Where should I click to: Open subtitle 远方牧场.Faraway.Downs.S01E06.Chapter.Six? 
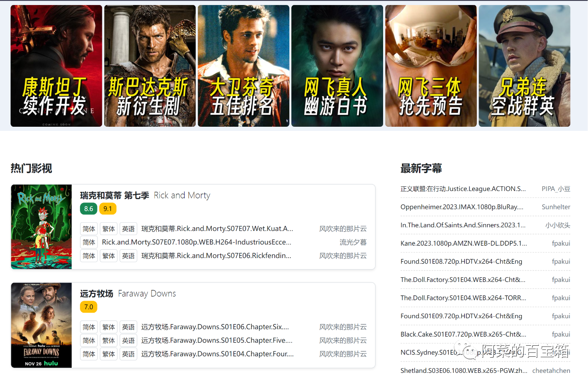pos(215,327)
